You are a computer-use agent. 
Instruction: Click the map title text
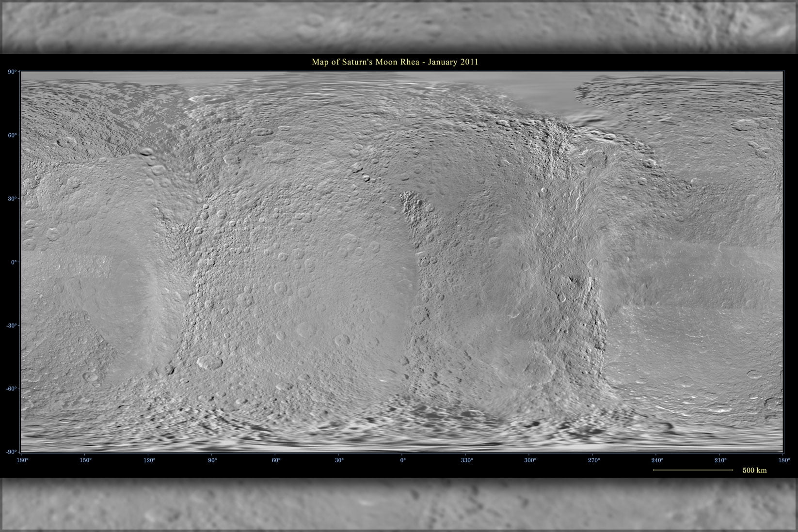pos(395,62)
